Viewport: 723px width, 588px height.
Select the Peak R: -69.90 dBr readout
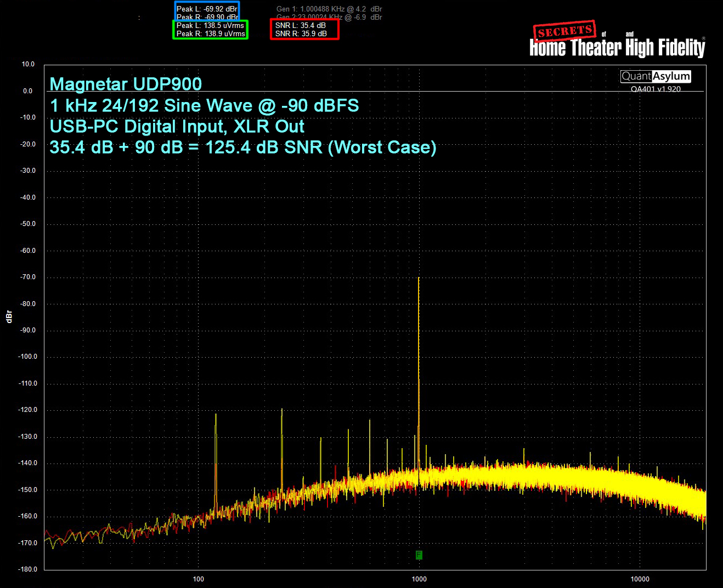[x=207, y=17]
